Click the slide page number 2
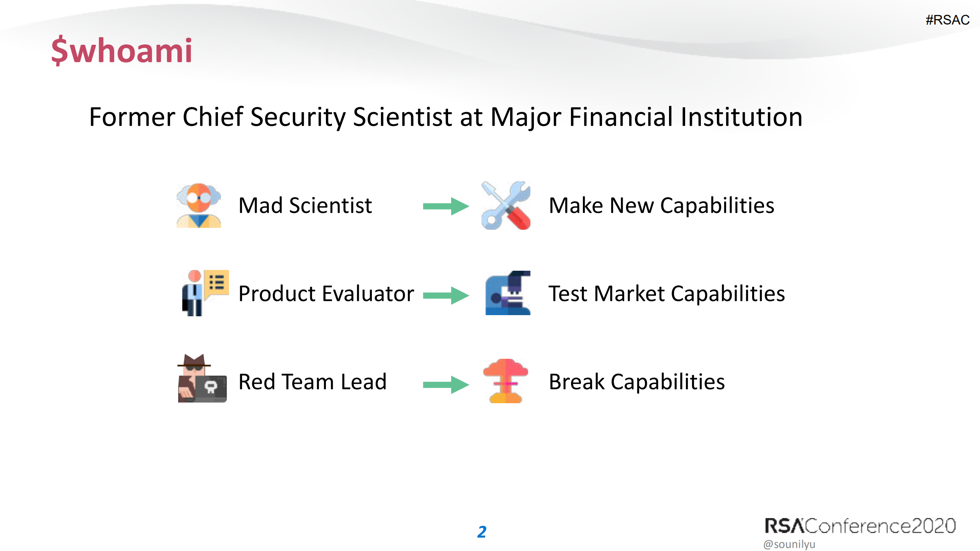Screen dimensions: 980x551 tap(482, 532)
